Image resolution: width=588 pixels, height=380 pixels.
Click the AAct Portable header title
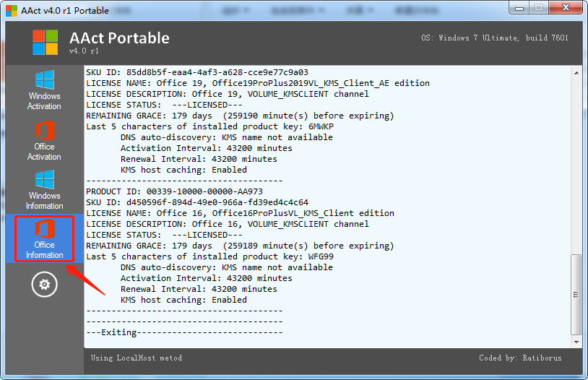point(119,38)
